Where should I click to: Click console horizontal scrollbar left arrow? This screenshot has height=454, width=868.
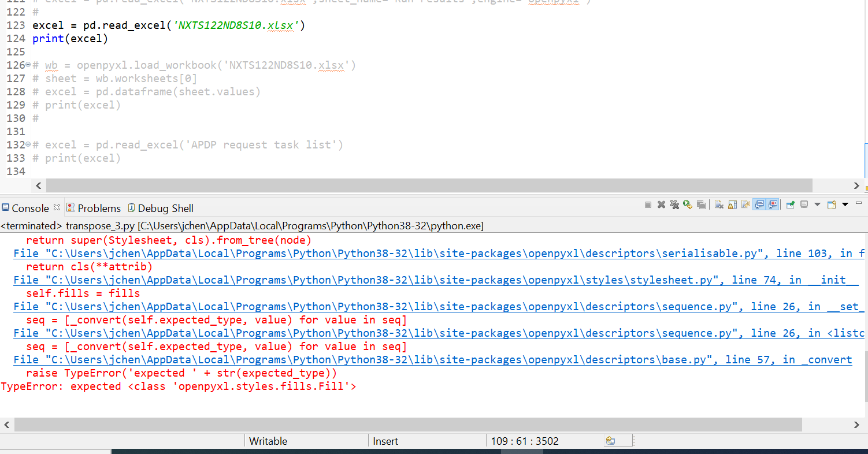[x=7, y=425]
